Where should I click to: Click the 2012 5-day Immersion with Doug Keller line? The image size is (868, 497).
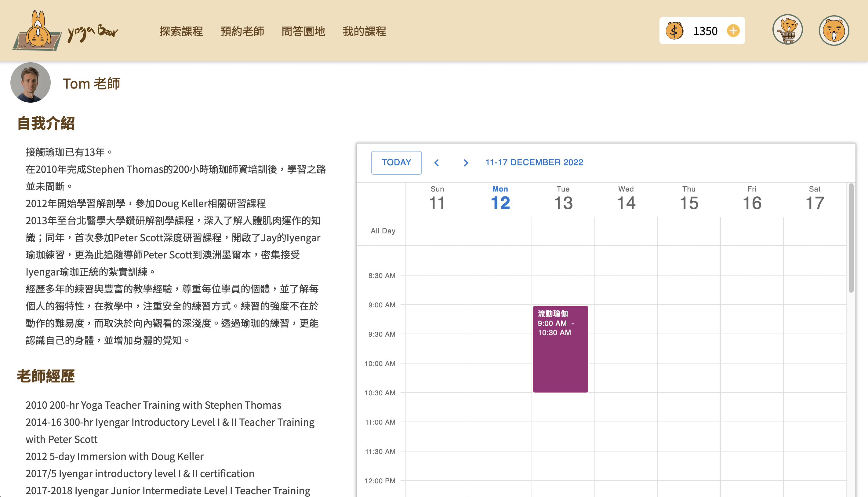coord(114,456)
